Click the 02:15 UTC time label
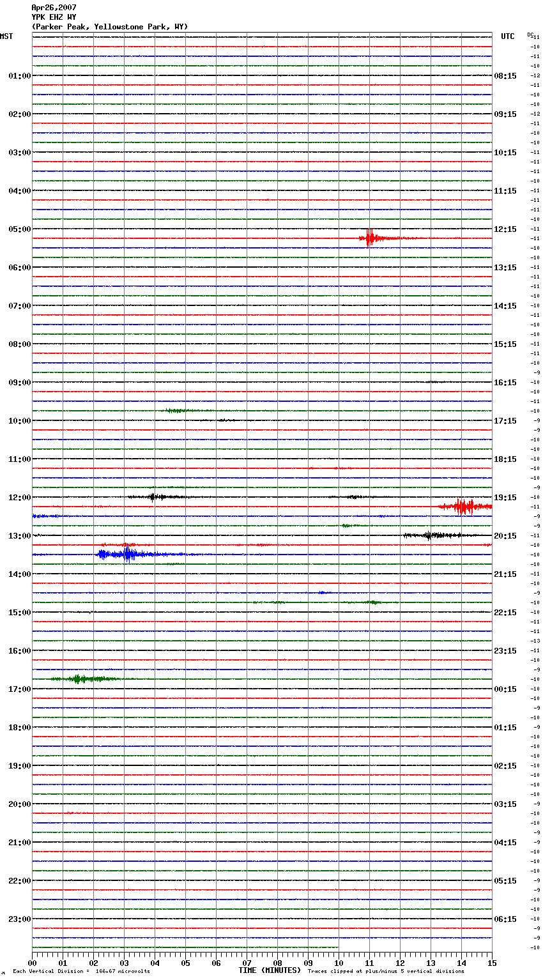543x980 pixels. 505,766
